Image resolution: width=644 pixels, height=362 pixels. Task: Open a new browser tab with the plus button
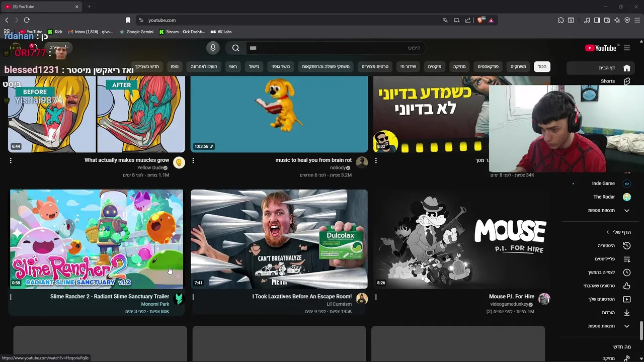click(89, 7)
